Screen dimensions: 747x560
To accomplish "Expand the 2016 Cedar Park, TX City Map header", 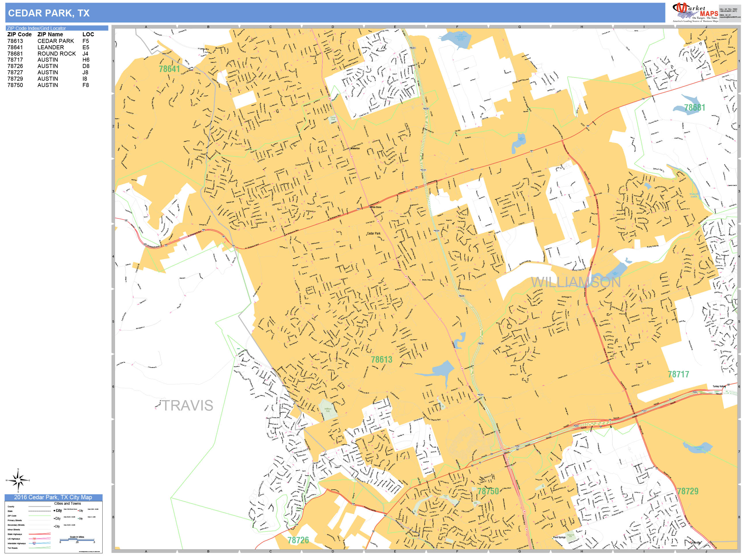I will pyautogui.click(x=54, y=497).
